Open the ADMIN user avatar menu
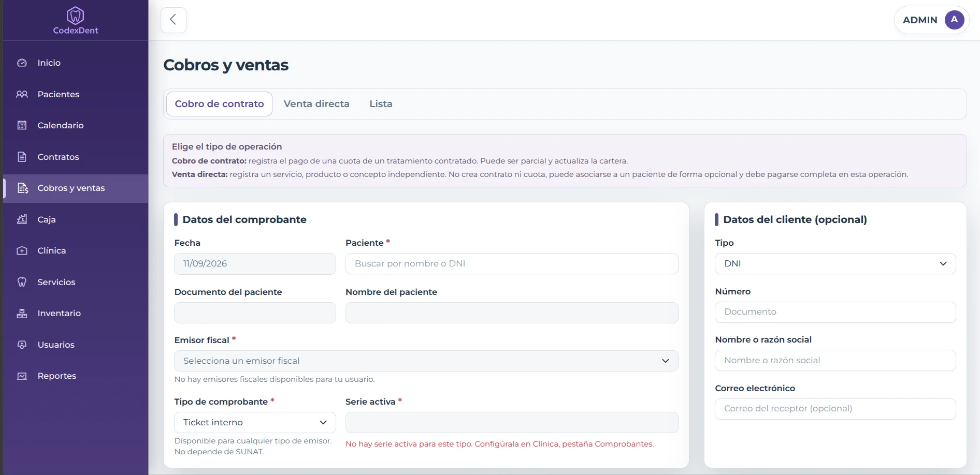Viewport: 980px width, 475px height. [954, 20]
